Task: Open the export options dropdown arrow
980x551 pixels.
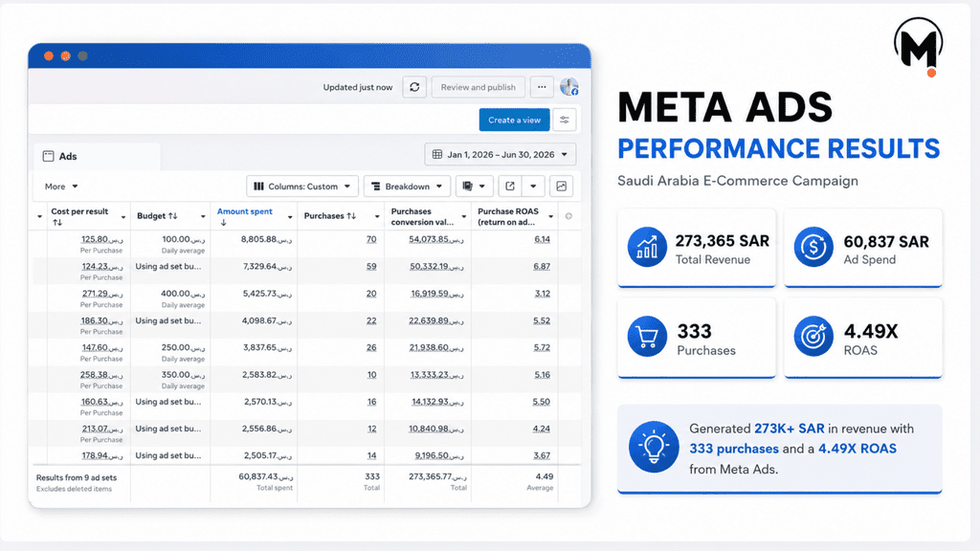Action: [x=533, y=187]
